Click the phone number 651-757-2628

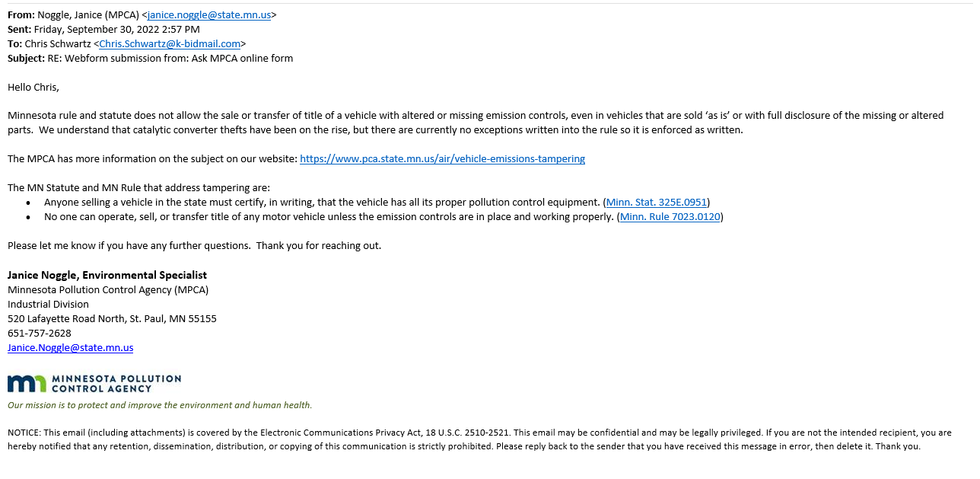(40, 334)
